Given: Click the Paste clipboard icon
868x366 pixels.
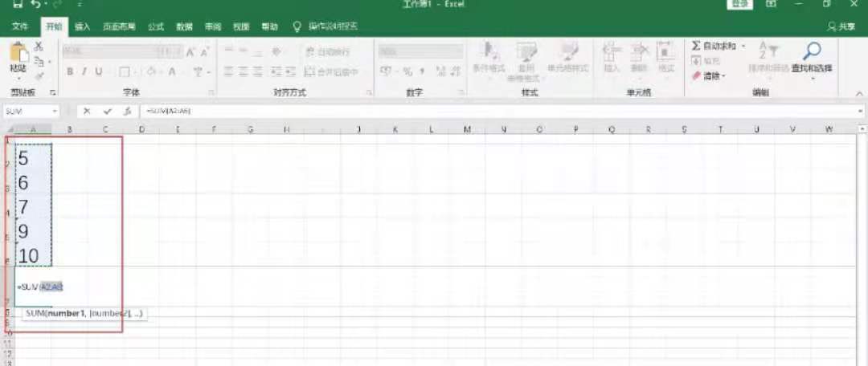Looking at the screenshot, I should tap(18, 54).
